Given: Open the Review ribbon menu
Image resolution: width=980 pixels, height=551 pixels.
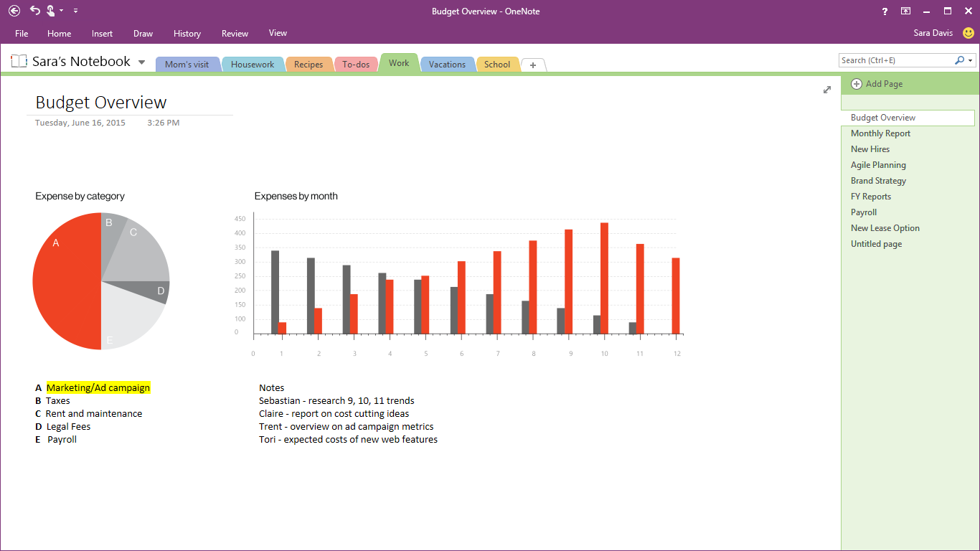Looking at the screenshot, I should (x=235, y=33).
